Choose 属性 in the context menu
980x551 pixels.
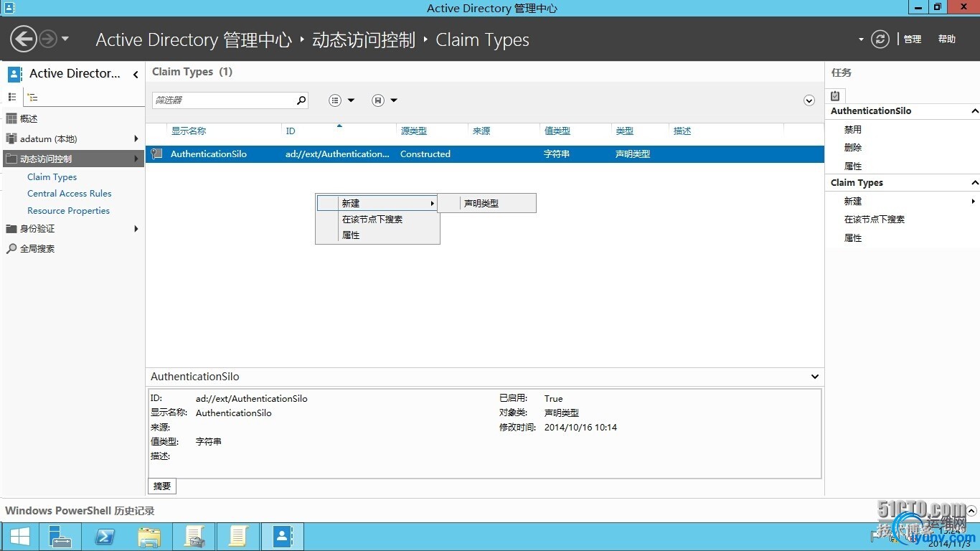tap(377, 235)
